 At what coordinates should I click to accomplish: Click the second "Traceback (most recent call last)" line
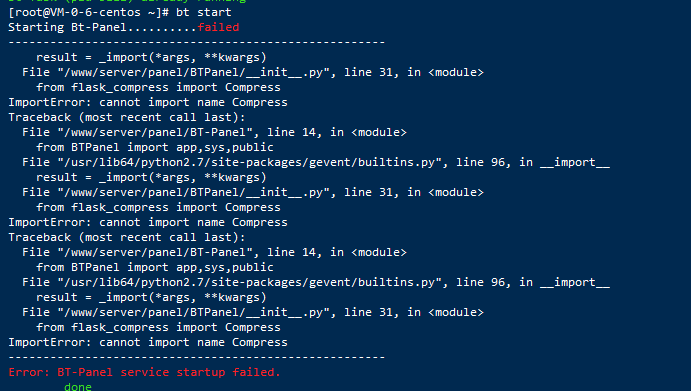(126, 237)
